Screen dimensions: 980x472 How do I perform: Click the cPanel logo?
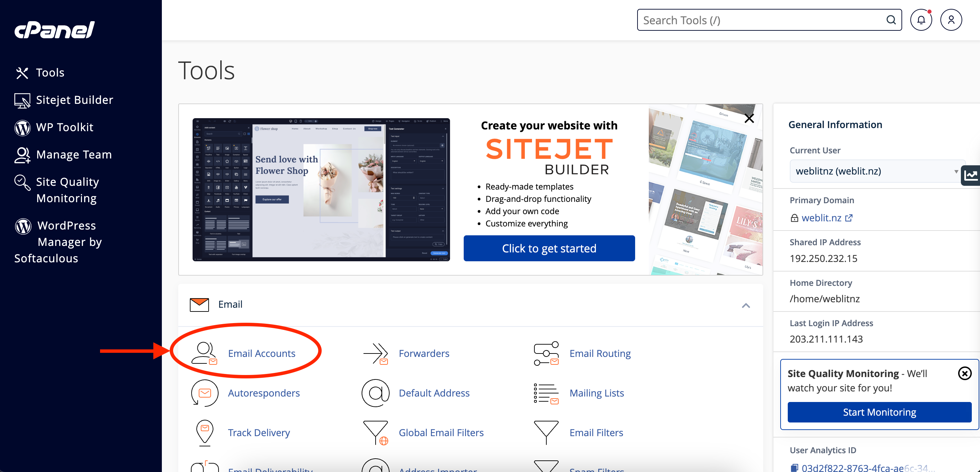click(x=54, y=30)
